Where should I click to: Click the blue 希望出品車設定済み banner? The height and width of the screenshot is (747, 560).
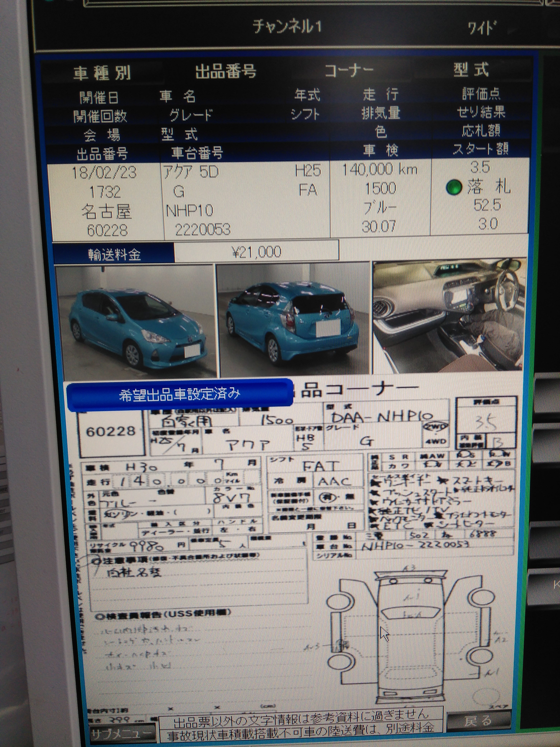coord(180,394)
